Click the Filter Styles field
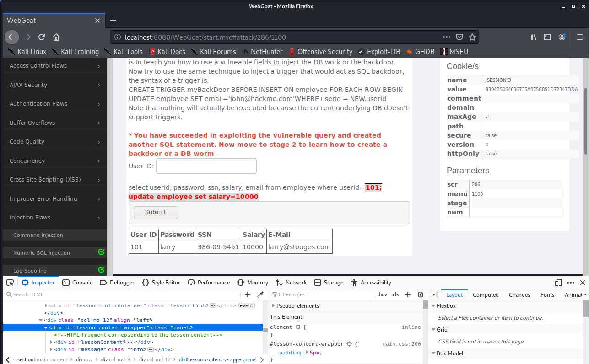 point(323,294)
